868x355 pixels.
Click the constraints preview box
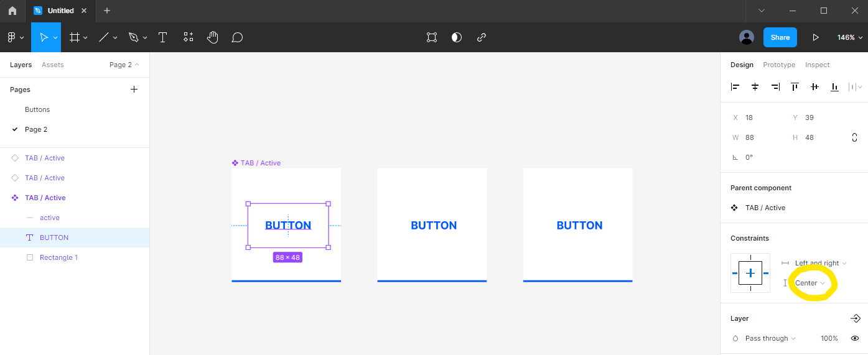750,273
